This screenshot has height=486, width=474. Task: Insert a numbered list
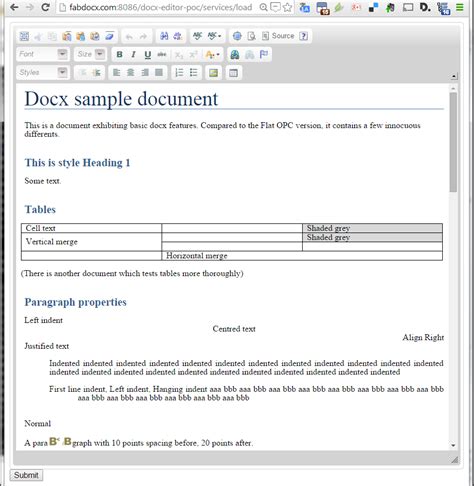coord(179,72)
